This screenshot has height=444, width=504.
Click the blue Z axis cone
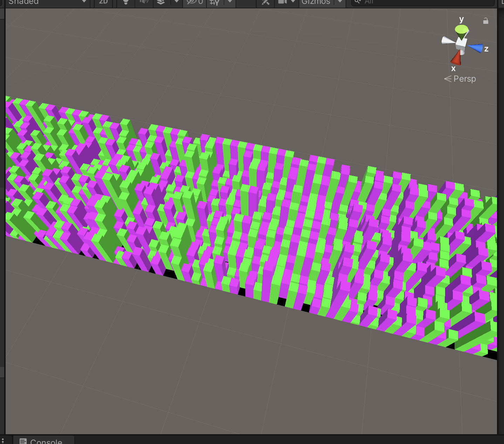[x=476, y=48]
